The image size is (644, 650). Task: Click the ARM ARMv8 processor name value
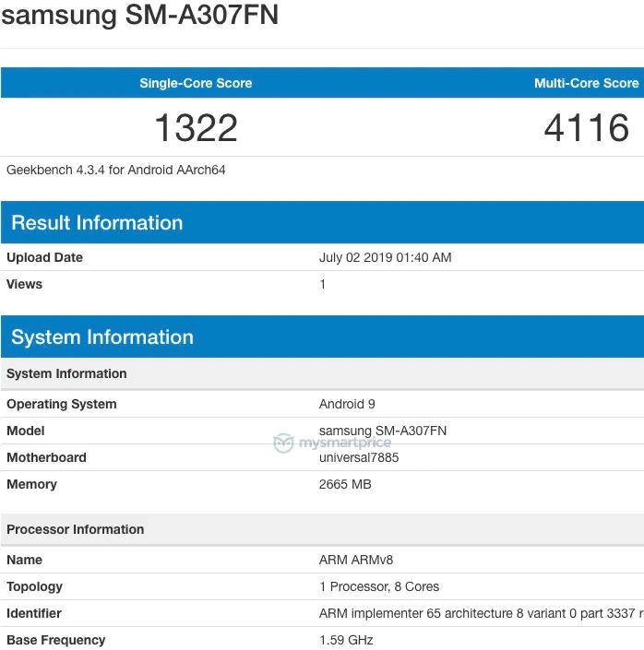(356, 560)
